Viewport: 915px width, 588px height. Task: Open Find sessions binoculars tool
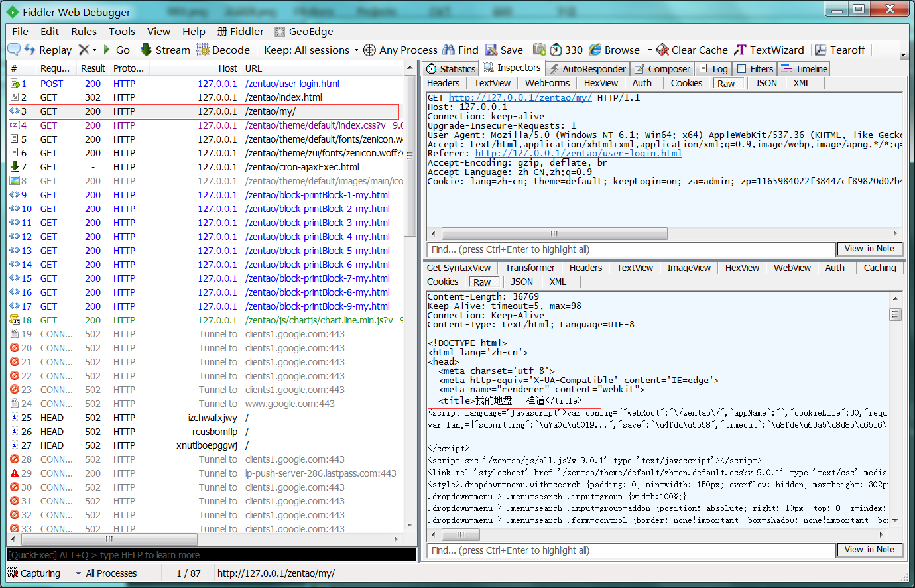point(460,50)
